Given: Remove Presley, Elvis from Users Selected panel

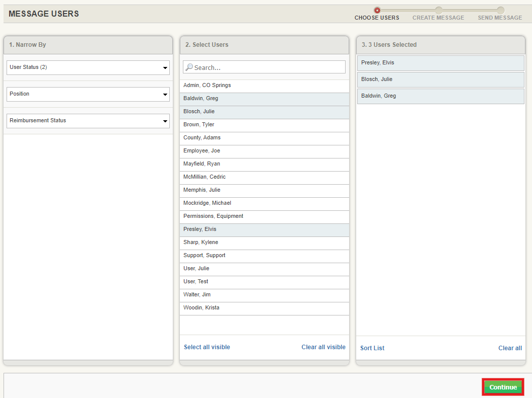Looking at the screenshot, I should coord(440,63).
